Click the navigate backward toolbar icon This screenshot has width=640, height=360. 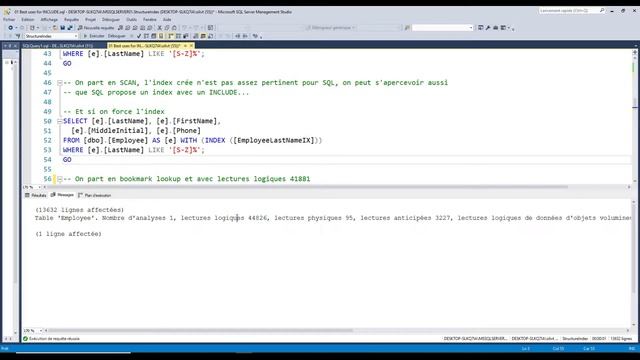[11, 28]
